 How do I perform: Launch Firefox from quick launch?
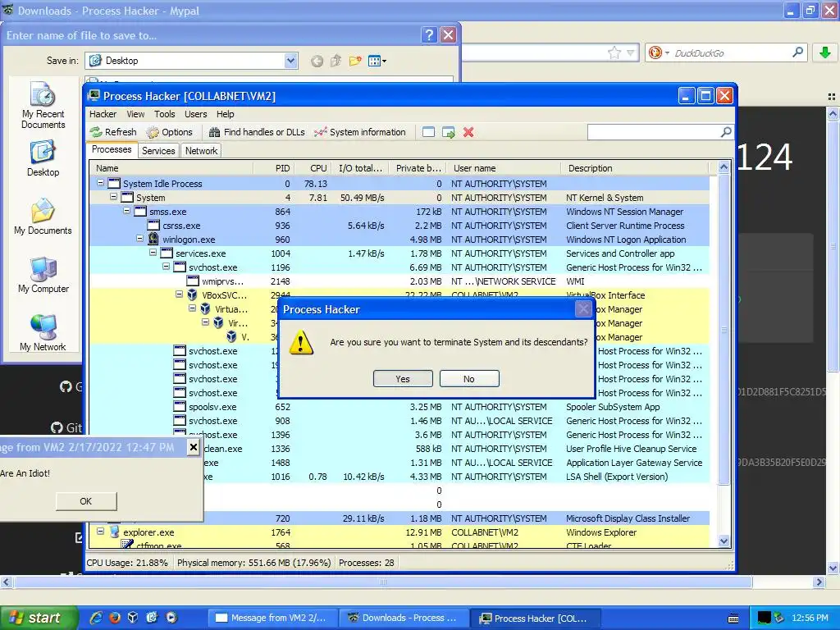click(x=115, y=618)
